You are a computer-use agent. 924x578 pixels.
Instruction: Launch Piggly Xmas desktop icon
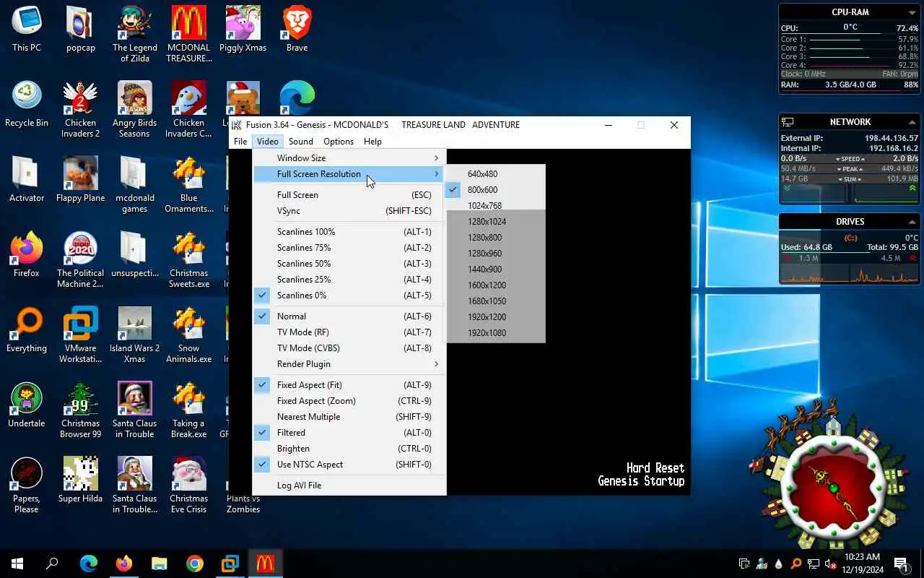click(x=243, y=30)
